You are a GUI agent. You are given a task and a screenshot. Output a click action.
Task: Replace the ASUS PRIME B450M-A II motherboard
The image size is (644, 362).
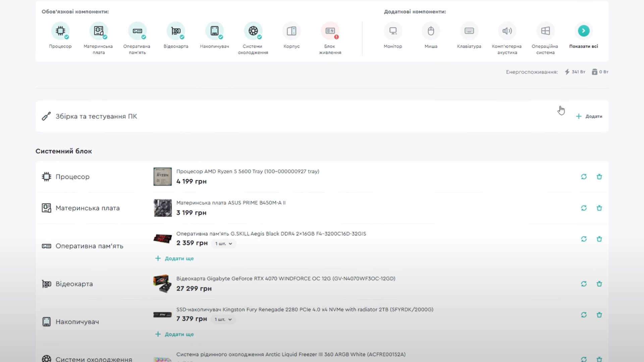point(584,208)
